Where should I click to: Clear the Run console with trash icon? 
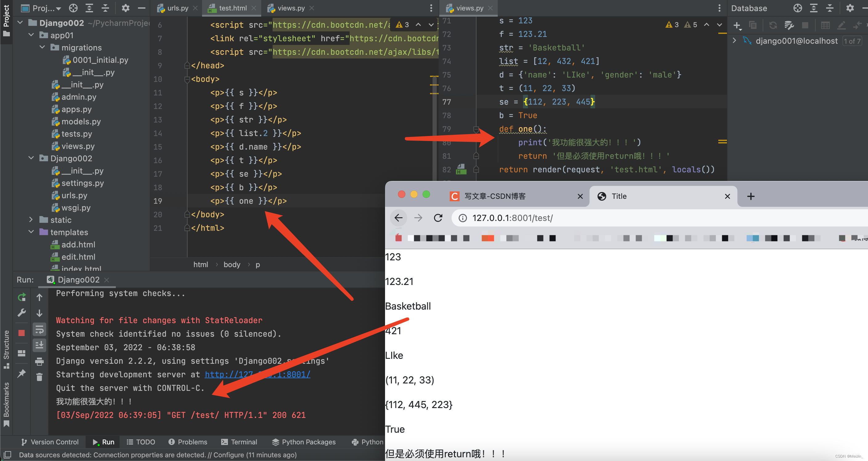tap(39, 377)
